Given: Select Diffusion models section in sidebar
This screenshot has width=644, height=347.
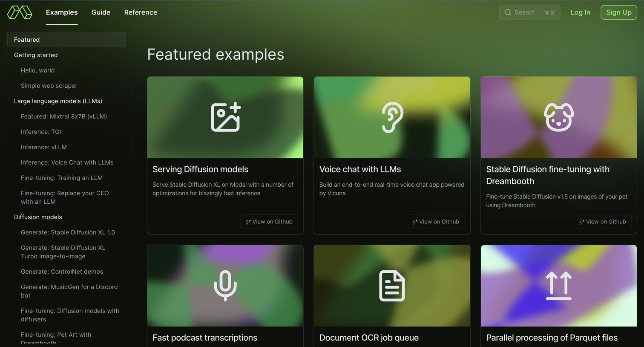Looking at the screenshot, I should point(38,217).
